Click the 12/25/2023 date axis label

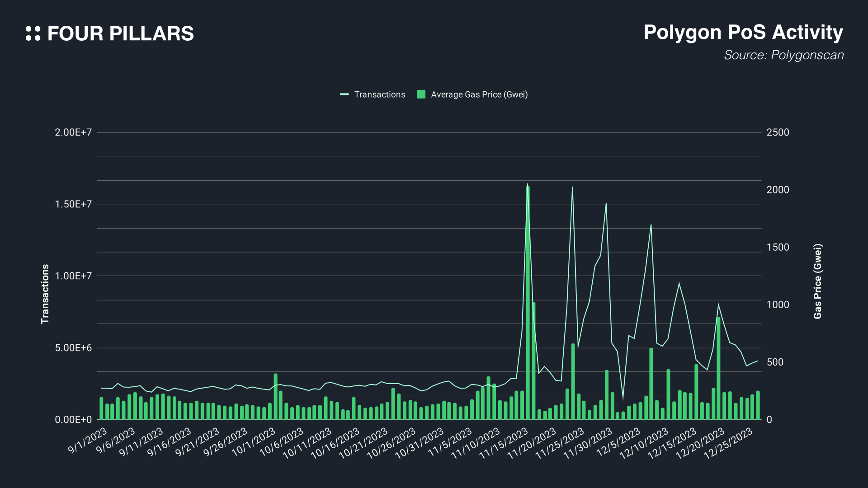coord(729,443)
